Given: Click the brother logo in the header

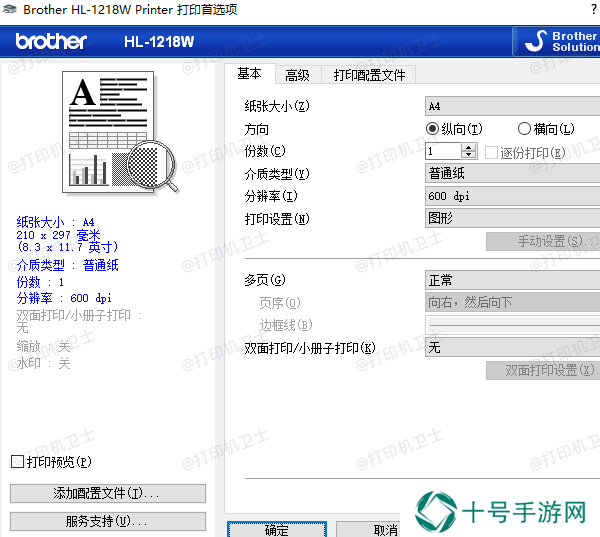Looking at the screenshot, I should tap(51, 41).
